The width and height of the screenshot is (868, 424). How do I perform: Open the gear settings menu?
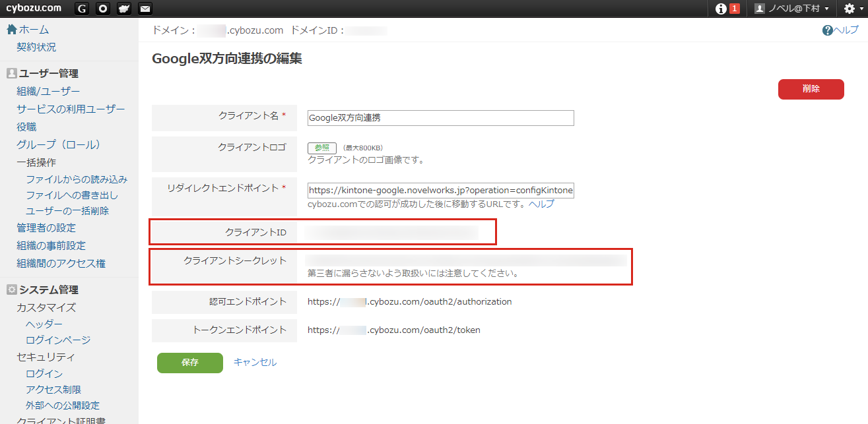click(x=853, y=9)
